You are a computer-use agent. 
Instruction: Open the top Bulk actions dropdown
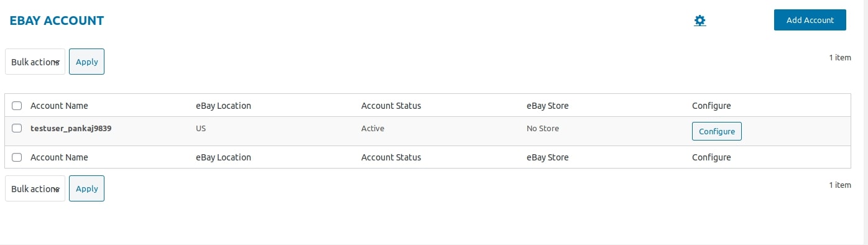tap(35, 62)
